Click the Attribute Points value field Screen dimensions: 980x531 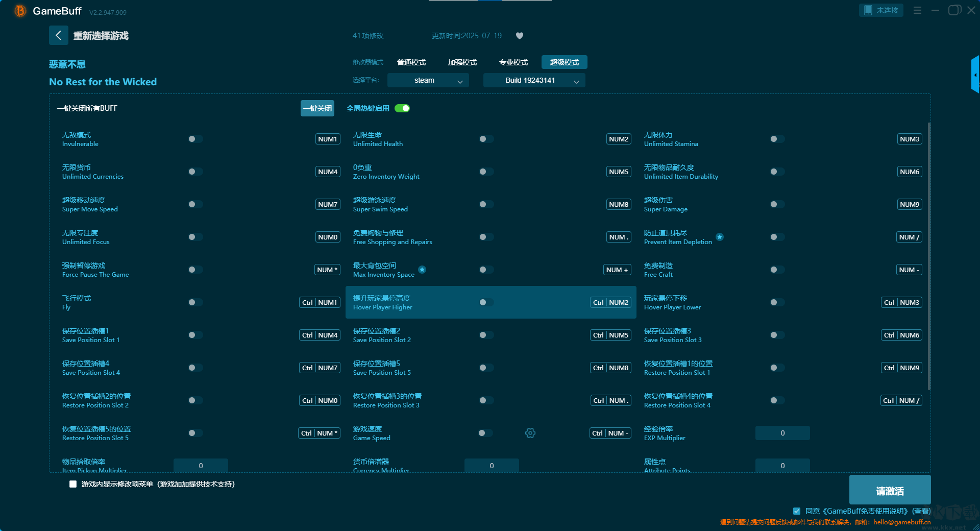coord(782,466)
